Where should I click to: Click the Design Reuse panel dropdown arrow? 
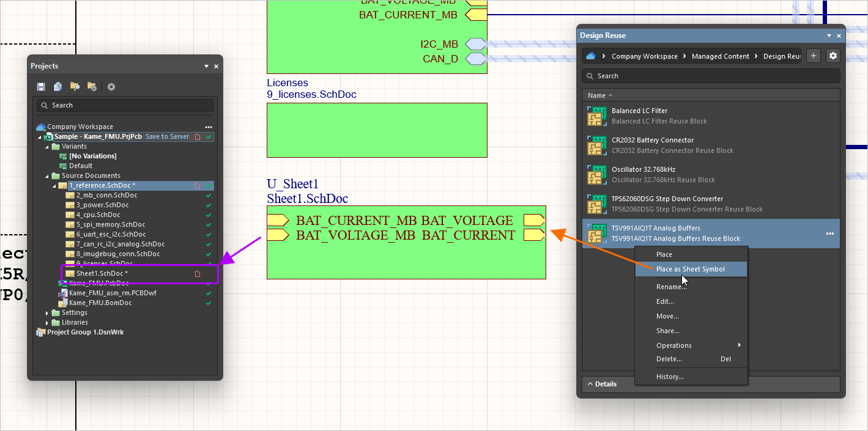(x=829, y=35)
